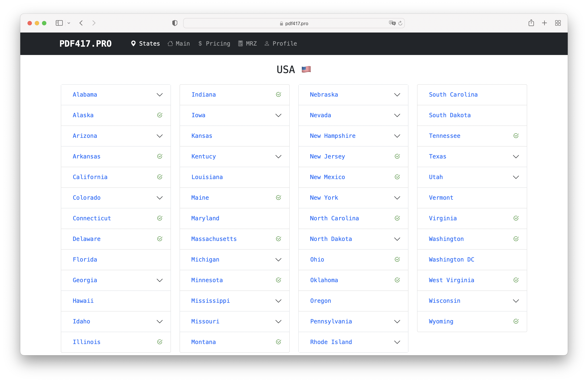Expand Nebraska's dropdown arrow
The height and width of the screenshot is (382, 588).
(397, 95)
